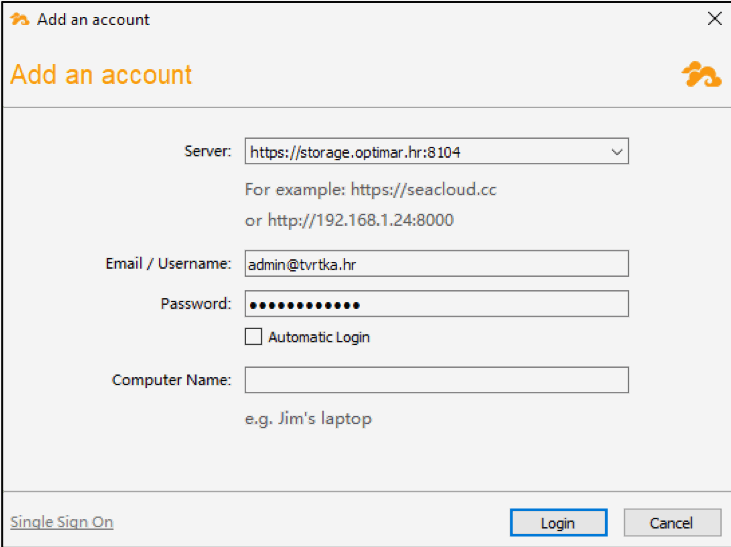Enable the Automatic Login checkbox
The width and height of the screenshot is (731, 547).
click(x=254, y=337)
